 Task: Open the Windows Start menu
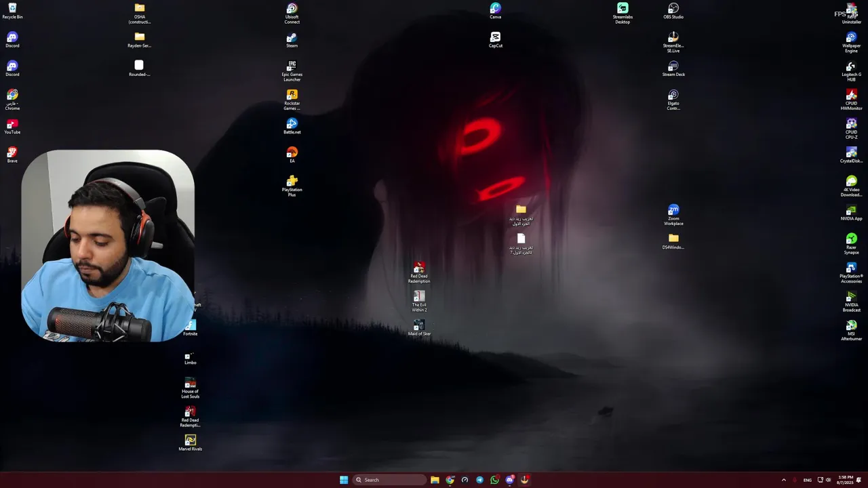pos(344,480)
